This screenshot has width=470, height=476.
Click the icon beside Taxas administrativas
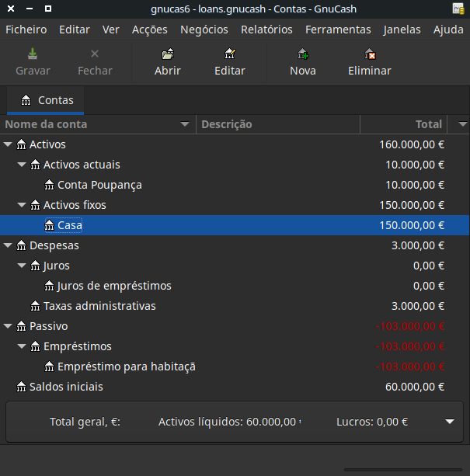click(x=35, y=306)
